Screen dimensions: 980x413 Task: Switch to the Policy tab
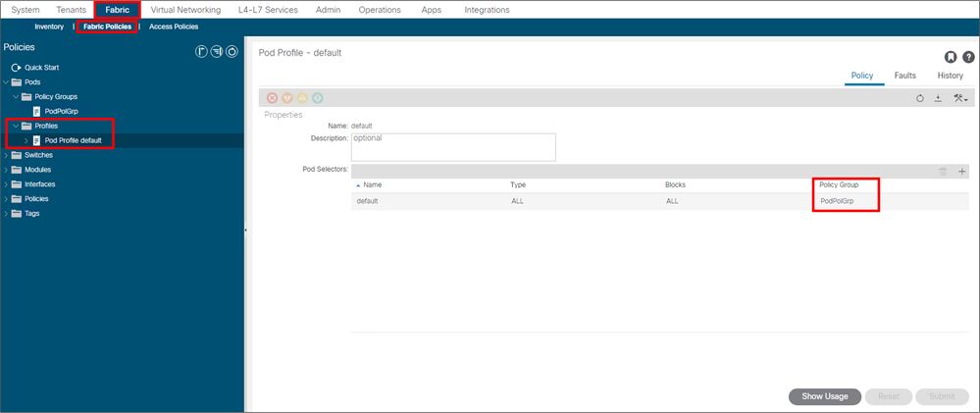862,76
